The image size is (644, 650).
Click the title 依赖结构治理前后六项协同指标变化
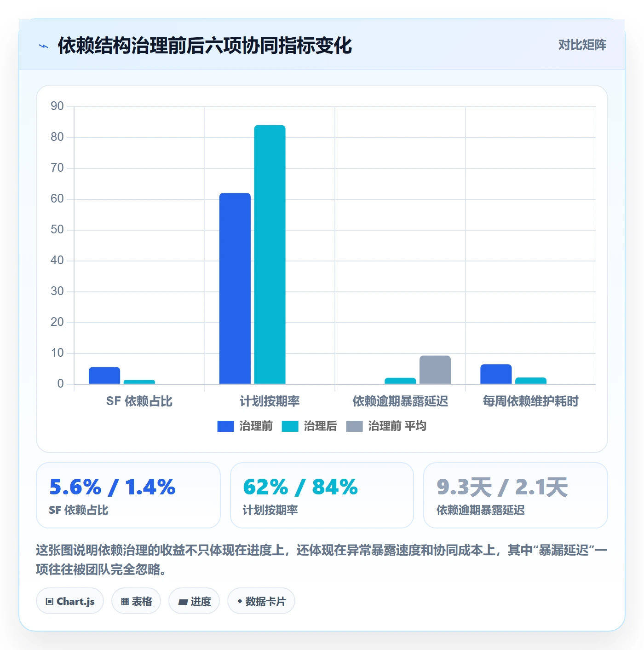point(205,46)
